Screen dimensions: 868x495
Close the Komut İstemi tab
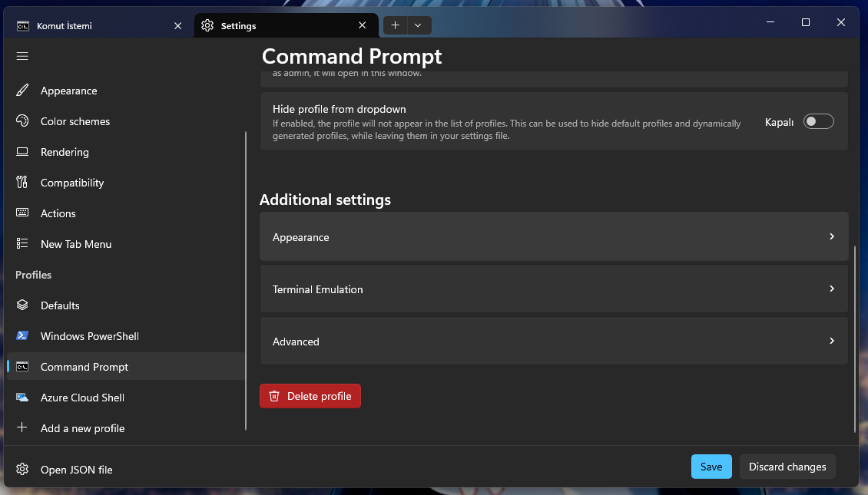point(177,26)
